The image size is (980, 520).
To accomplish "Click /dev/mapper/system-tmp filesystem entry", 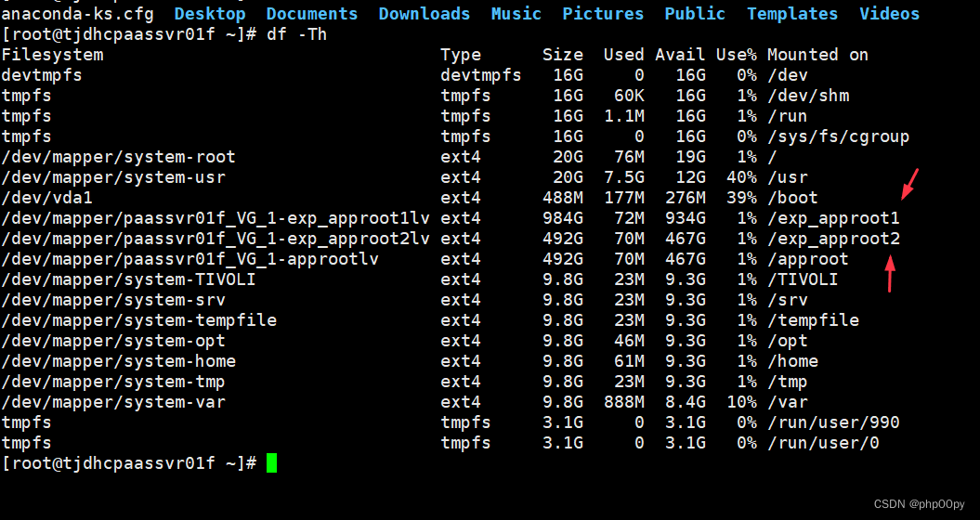I will (x=113, y=382).
